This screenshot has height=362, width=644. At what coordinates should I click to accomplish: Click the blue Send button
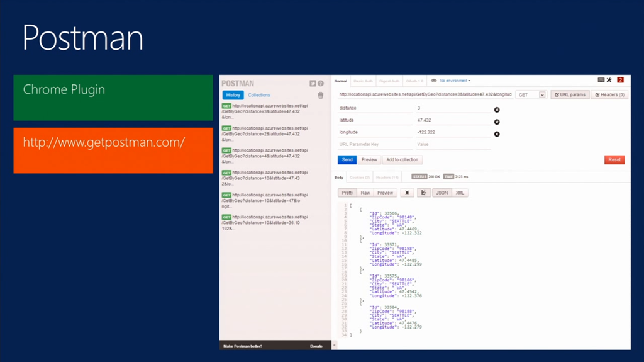[x=347, y=160]
